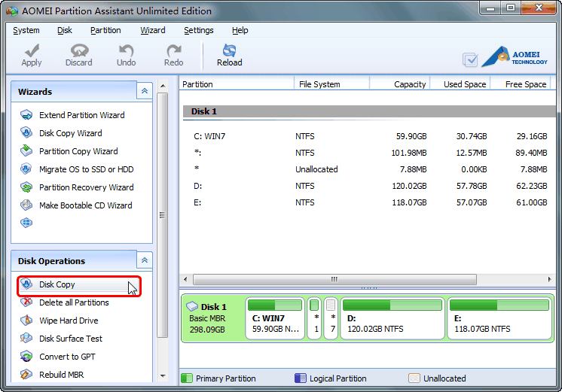The width and height of the screenshot is (562, 392).
Task: Select E: 118.07GB NTFS block in disk map
Action: tap(499, 318)
